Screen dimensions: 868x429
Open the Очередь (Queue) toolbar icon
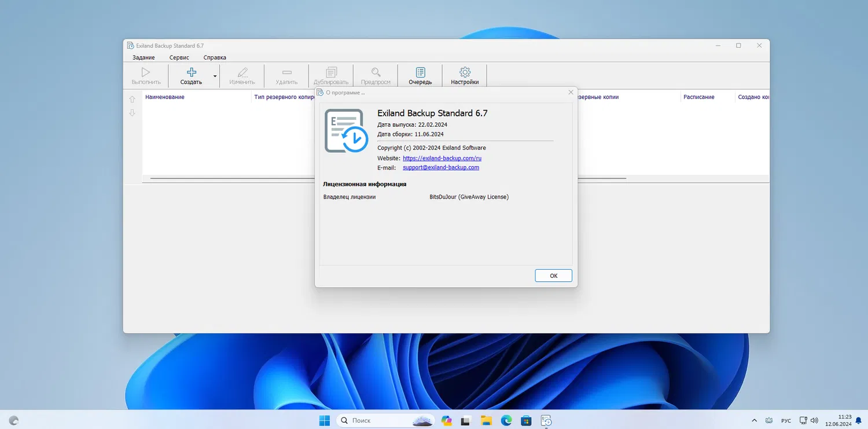click(421, 72)
